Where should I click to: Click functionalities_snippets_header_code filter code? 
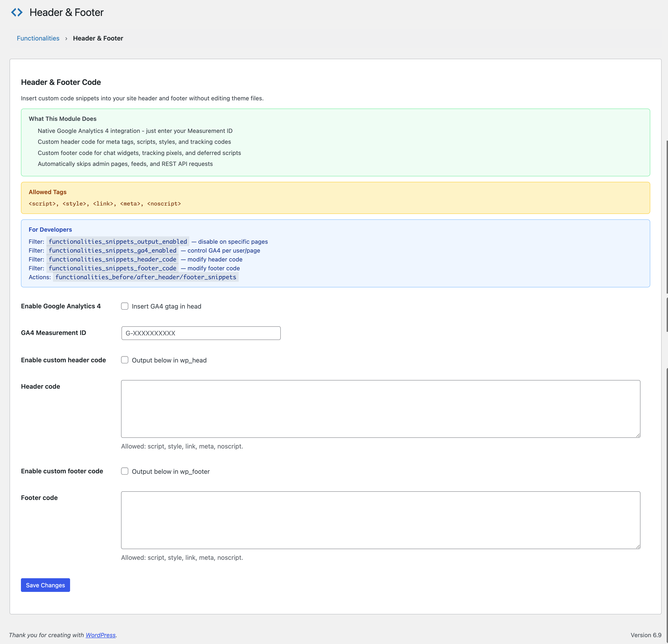tap(112, 259)
